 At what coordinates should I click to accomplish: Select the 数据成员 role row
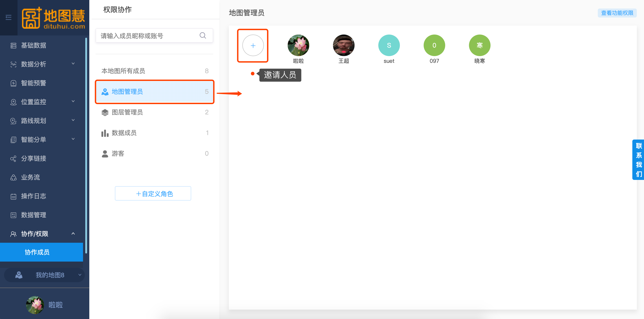155,133
